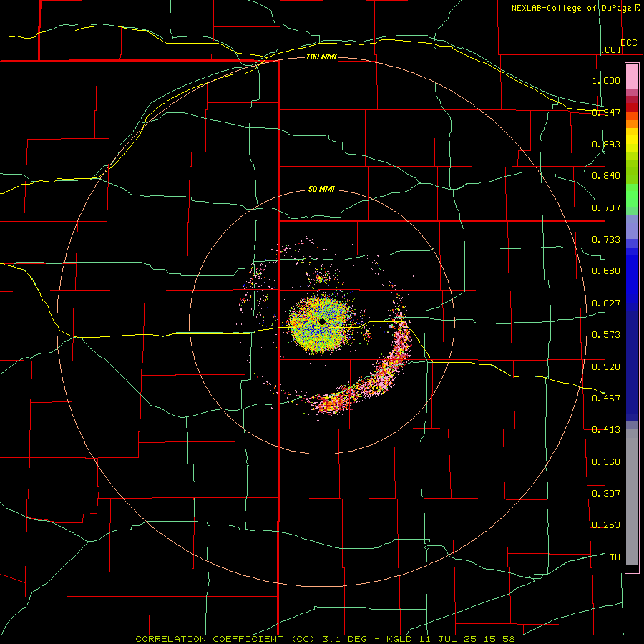Click the 0.360 scale value
Image resolution: width=644 pixels, height=644 pixels.
(x=606, y=462)
